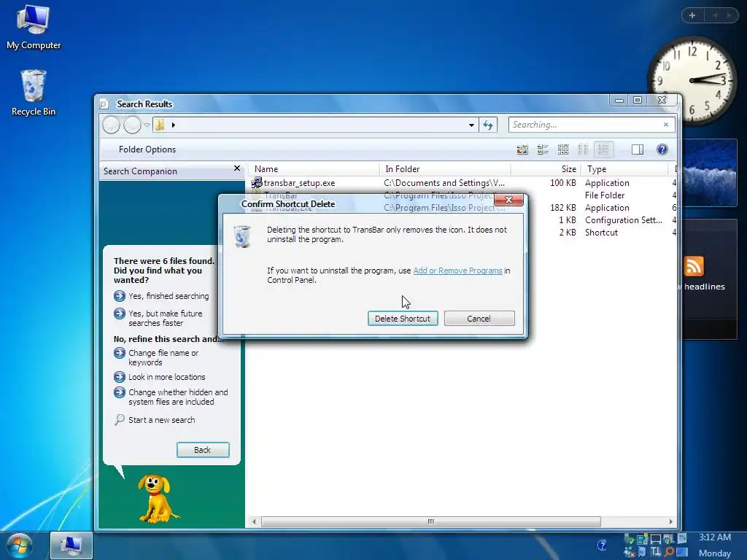The height and width of the screenshot is (560, 747).
Task: Close the Confirm Shortcut Delete dialog
Action: (x=508, y=200)
